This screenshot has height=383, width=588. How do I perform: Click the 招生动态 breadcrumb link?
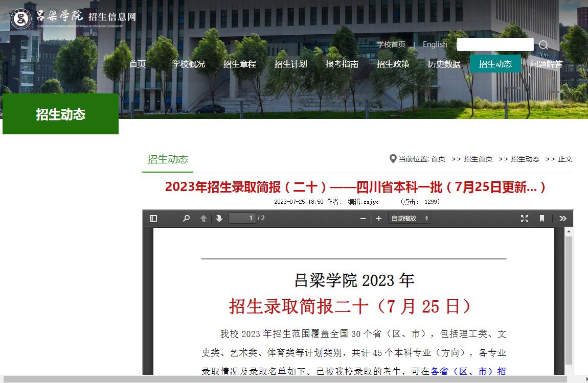525,159
